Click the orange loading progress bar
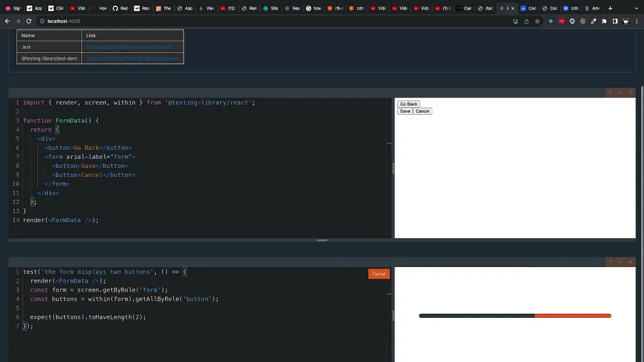The width and height of the screenshot is (644, 362). pyautogui.click(x=573, y=316)
